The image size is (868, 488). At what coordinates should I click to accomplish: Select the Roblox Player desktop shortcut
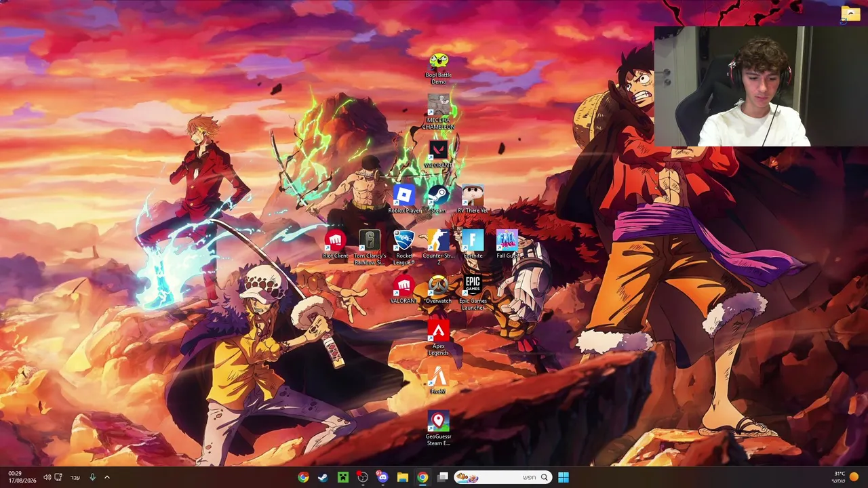click(x=404, y=200)
